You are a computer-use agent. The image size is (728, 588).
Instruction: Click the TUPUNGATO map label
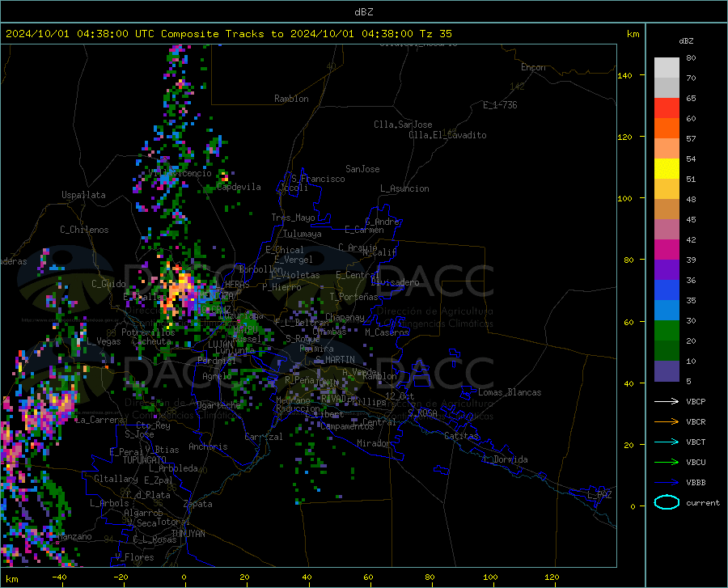coord(145,460)
